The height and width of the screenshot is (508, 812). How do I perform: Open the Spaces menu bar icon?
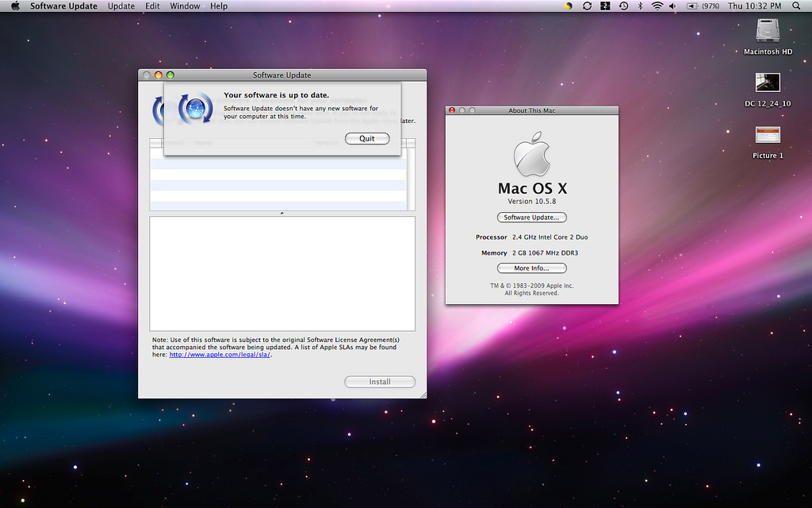pyautogui.click(x=605, y=6)
